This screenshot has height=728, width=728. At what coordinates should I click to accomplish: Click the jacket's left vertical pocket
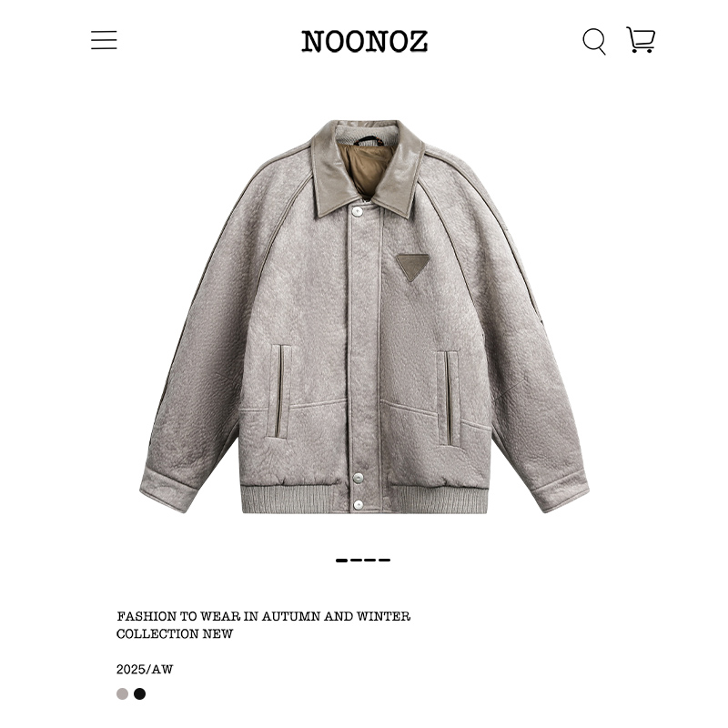click(x=279, y=391)
